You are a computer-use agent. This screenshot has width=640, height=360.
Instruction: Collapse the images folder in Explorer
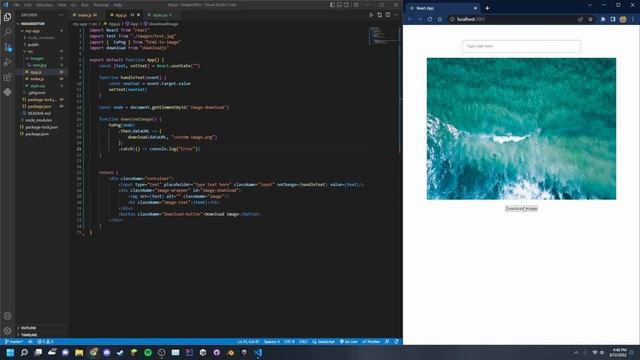tap(36, 58)
